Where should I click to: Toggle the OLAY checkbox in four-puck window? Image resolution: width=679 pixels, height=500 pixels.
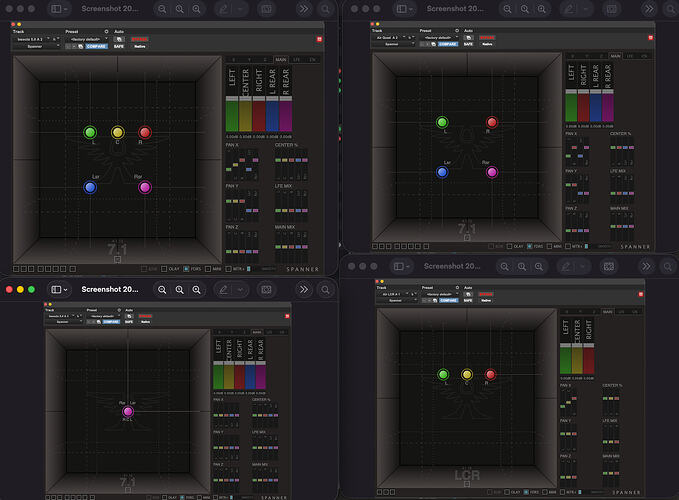coord(509,246)
